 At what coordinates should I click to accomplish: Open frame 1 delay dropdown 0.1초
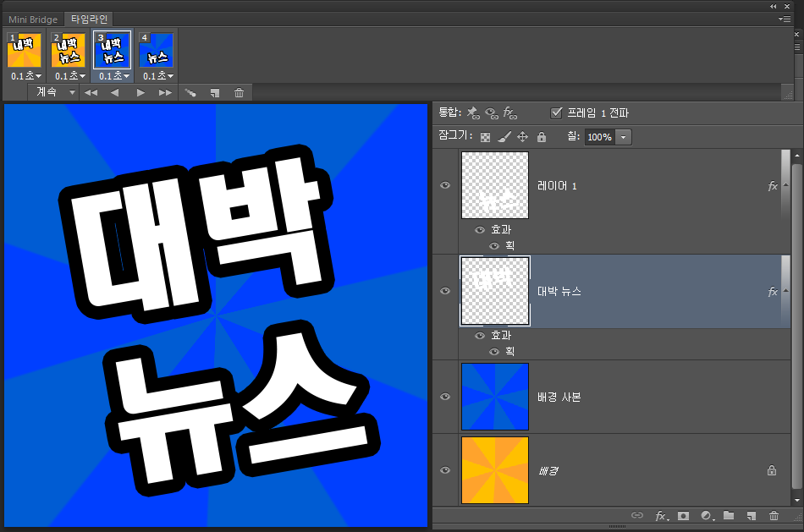click(x=26, y=76)
